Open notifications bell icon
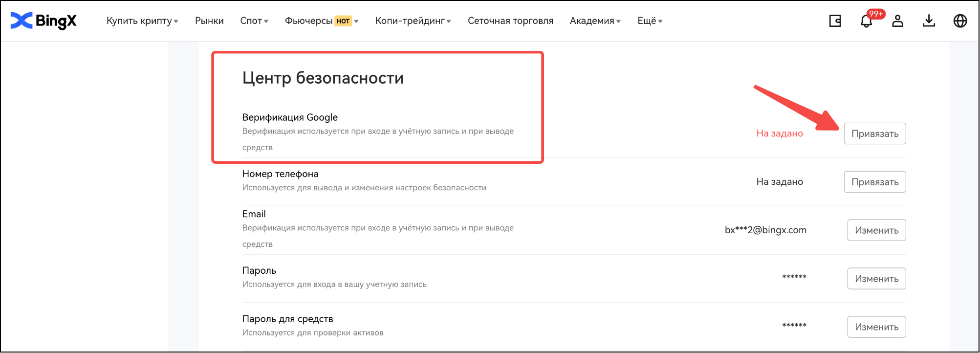 point(866,22)
